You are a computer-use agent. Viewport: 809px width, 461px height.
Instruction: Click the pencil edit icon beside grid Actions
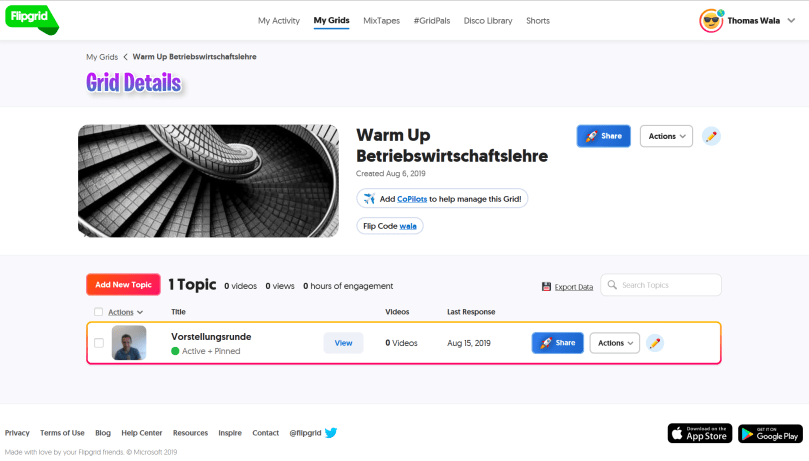point(711,136)
